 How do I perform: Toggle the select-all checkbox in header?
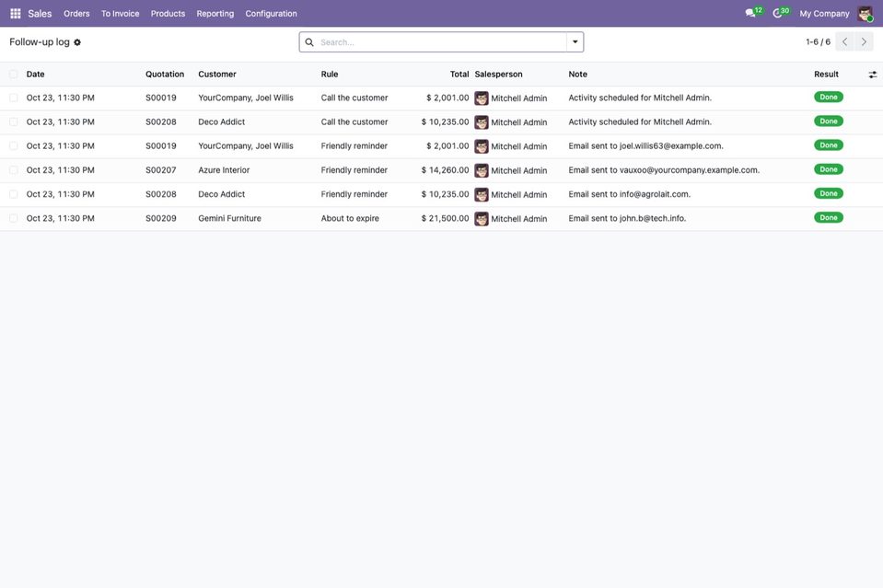tap(14, 75)
